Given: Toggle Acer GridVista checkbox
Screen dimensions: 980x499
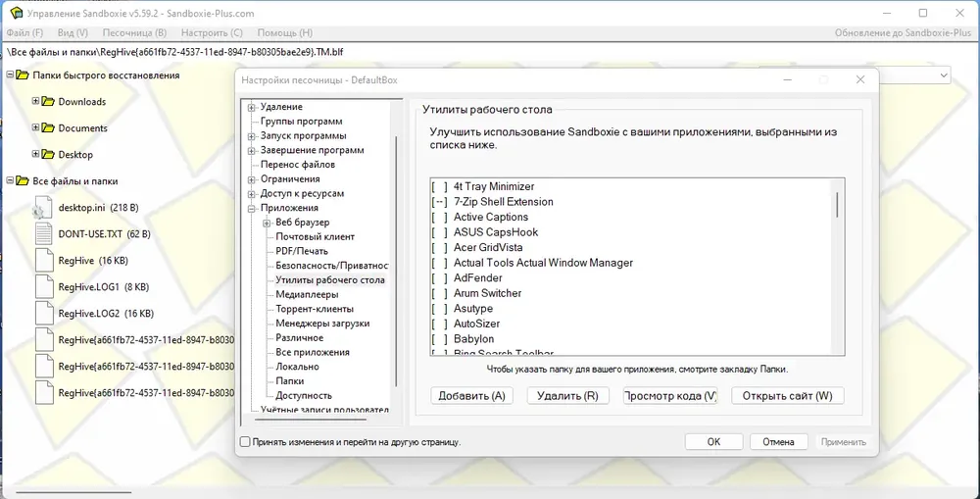Looking at the screenshot, I should pyautogui.click(x=440, y=248).
